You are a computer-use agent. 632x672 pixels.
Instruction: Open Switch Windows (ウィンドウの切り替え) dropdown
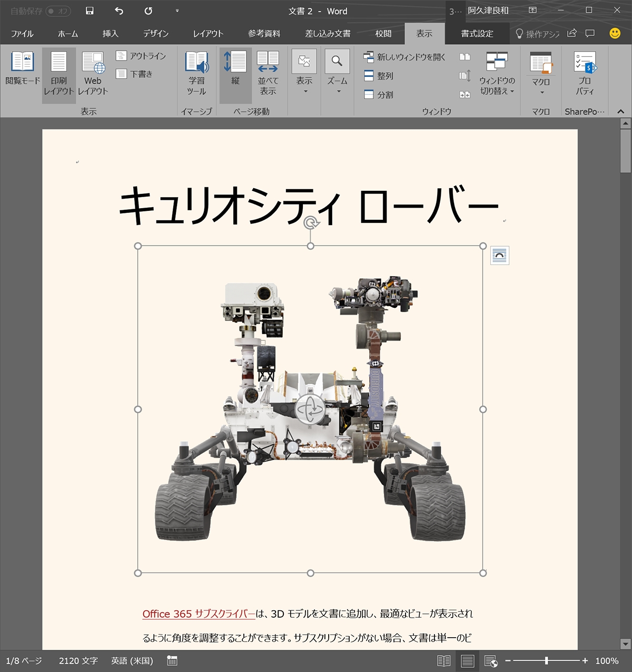[497, 74]
